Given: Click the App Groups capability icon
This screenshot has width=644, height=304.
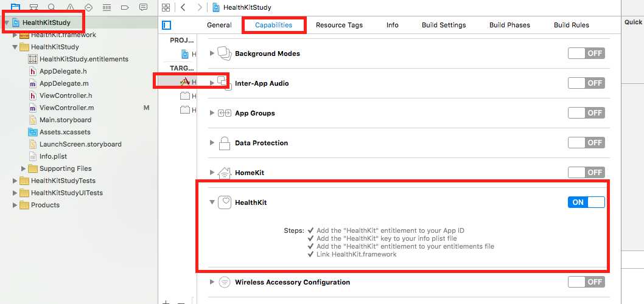Looking at the screenshot, I should [x=224, y=113].
